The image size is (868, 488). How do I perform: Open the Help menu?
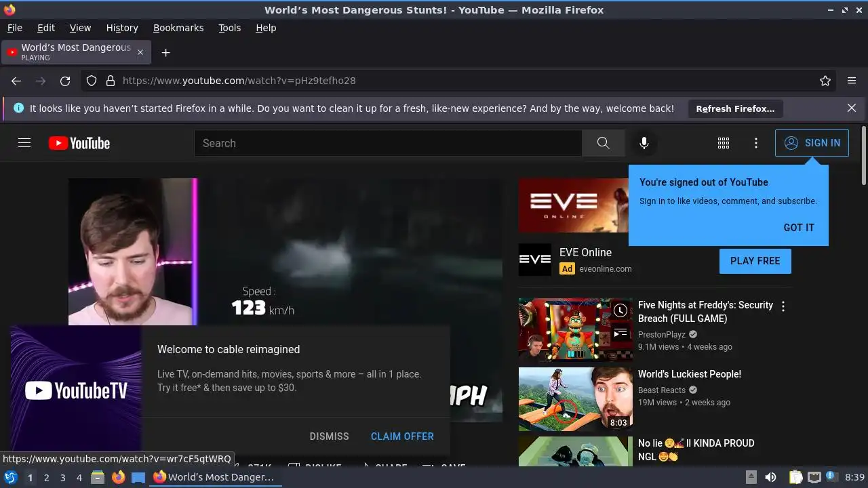click(x=266, y=28)
